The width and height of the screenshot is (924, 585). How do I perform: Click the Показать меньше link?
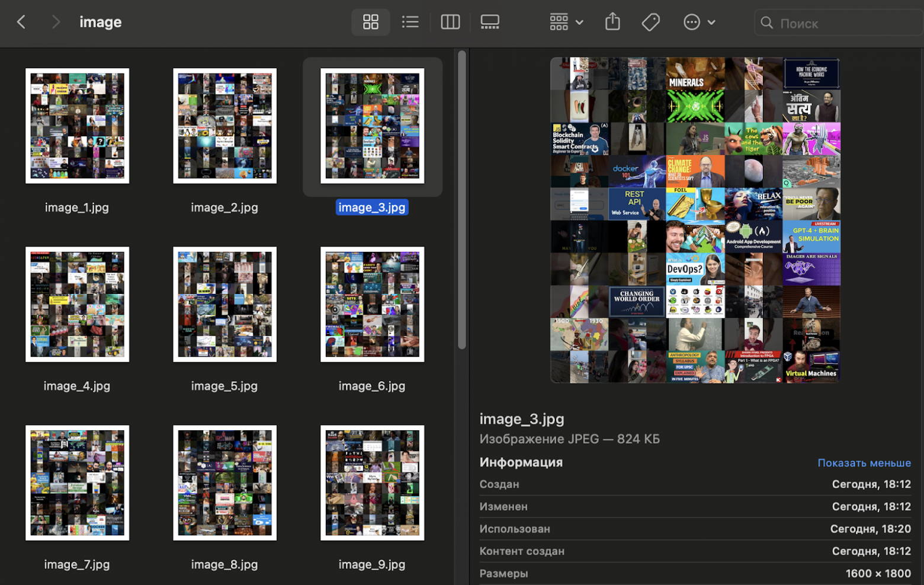[864, 463]
